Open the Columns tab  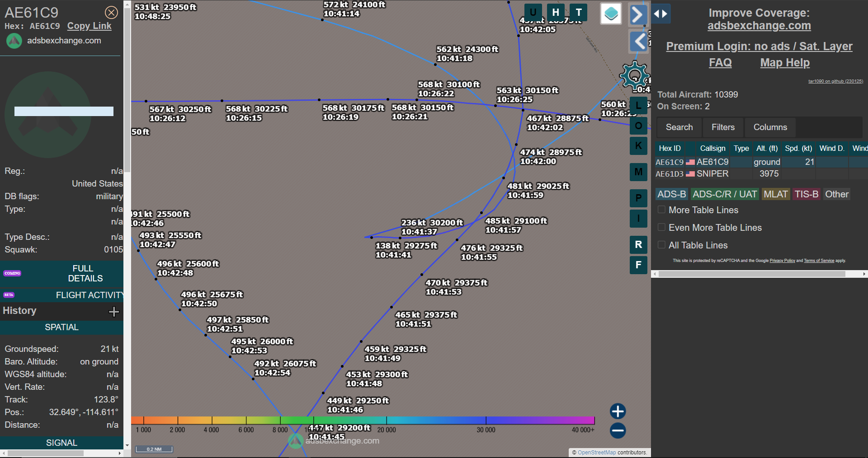tap(770, 127)
